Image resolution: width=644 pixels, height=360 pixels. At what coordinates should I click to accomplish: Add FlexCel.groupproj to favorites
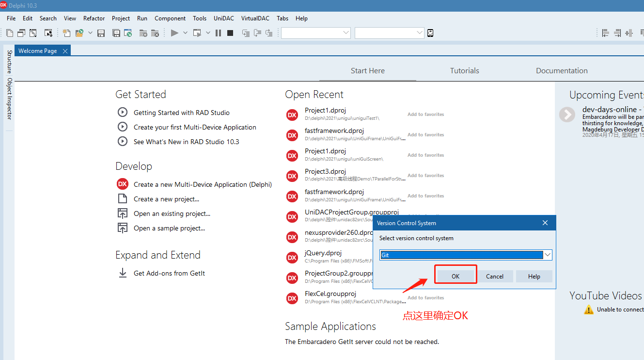point(425,298)
